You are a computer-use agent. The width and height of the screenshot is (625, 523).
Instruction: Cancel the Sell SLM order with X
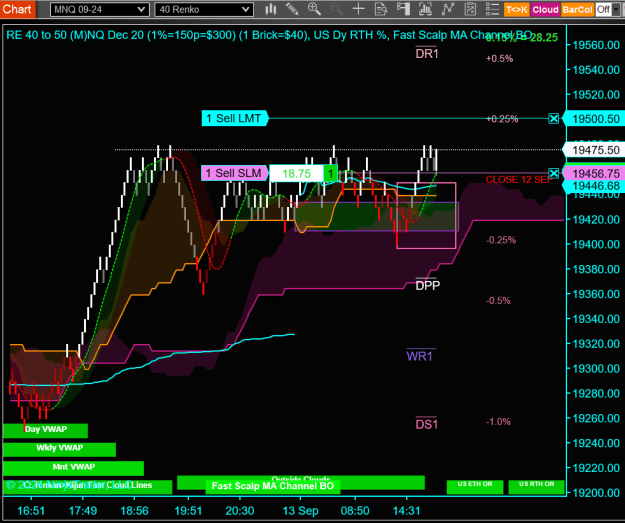(x=554, y=173)
